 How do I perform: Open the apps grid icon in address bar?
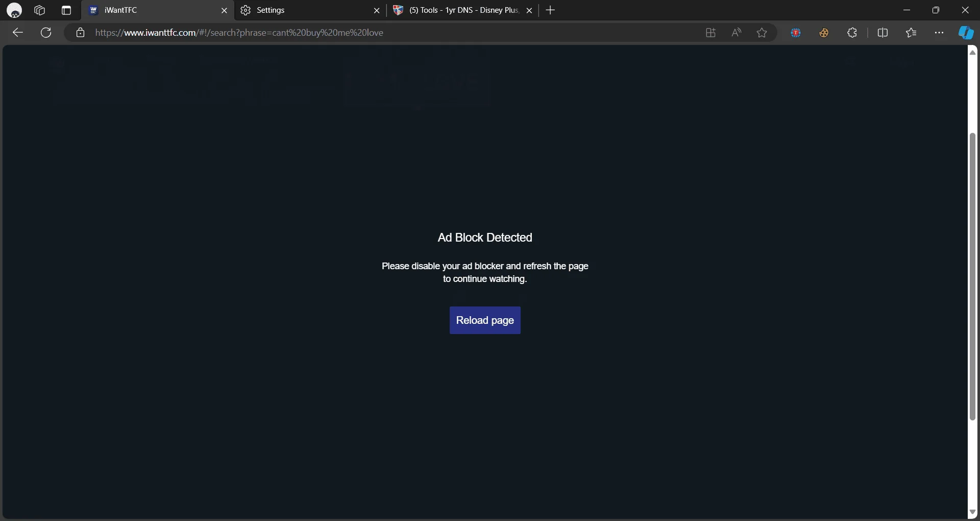[x=710, y=33]
